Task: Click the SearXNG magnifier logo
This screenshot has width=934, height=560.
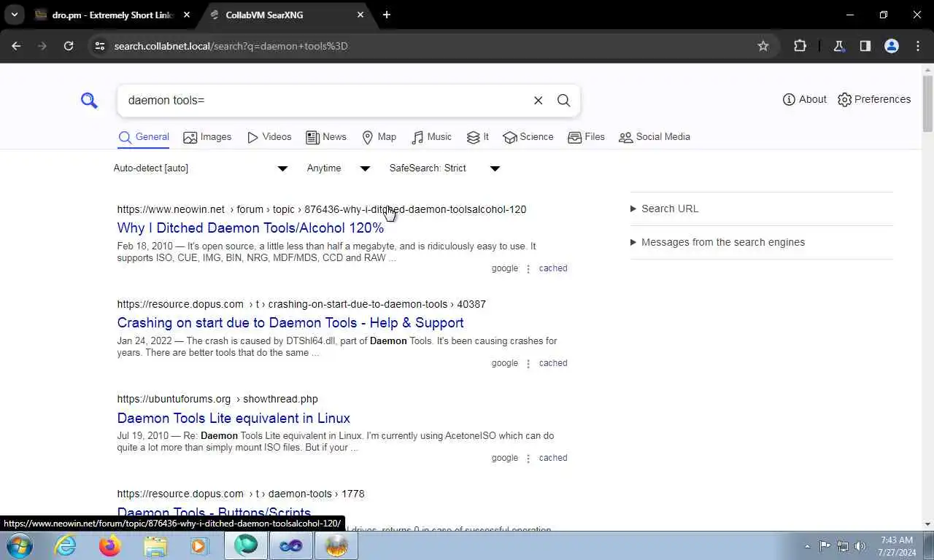Action: click(x=89, y=101)
